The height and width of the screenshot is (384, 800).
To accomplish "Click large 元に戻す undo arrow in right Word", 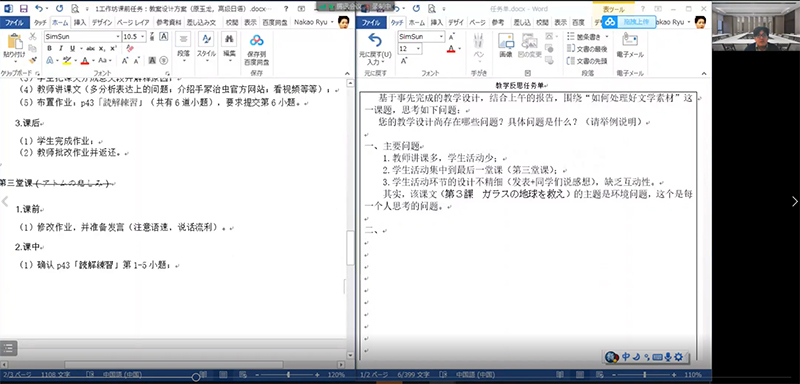I will click(x=374, y=41).
